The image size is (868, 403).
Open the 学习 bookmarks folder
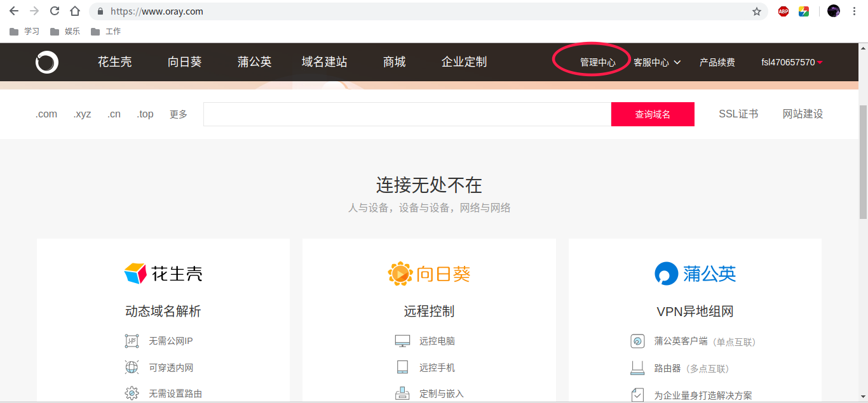pyautogui.click(x=24, y=31)
